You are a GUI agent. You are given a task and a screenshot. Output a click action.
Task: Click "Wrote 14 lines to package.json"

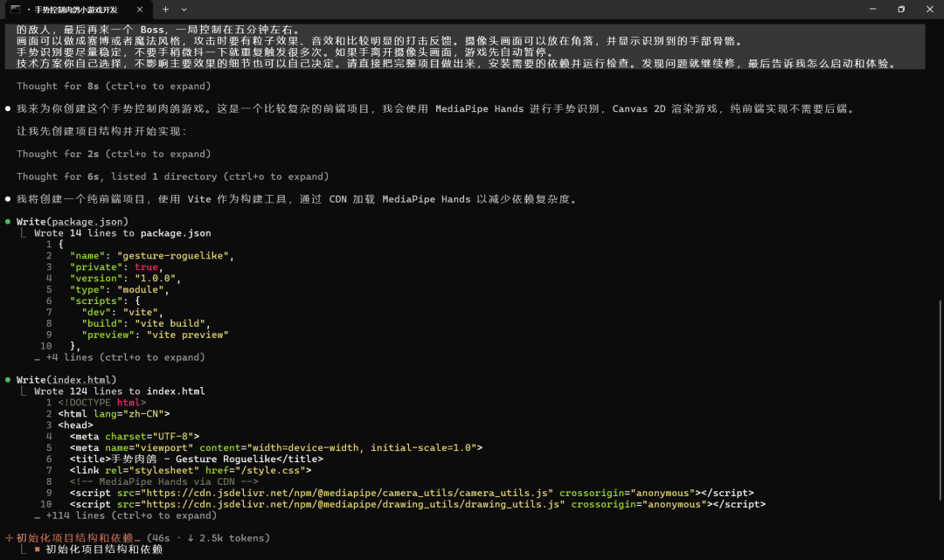pos(123,233)
